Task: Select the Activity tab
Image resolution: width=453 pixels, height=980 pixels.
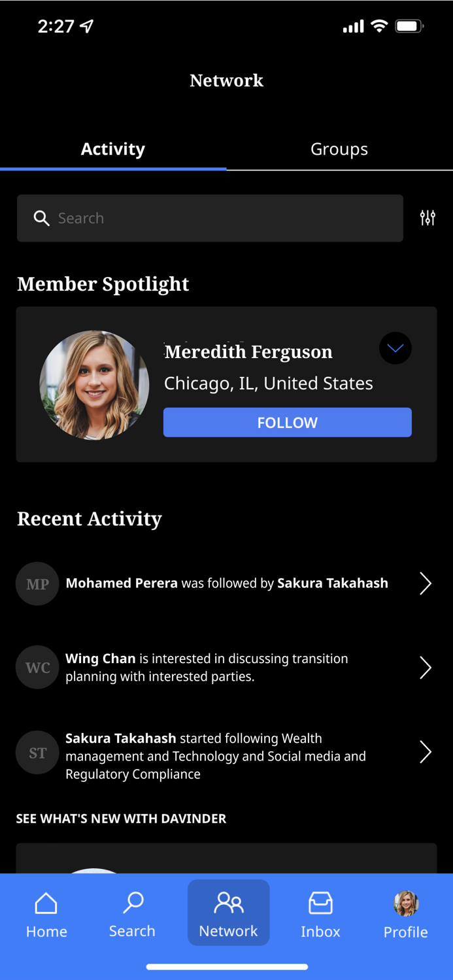Action: [x=113, y=149]
